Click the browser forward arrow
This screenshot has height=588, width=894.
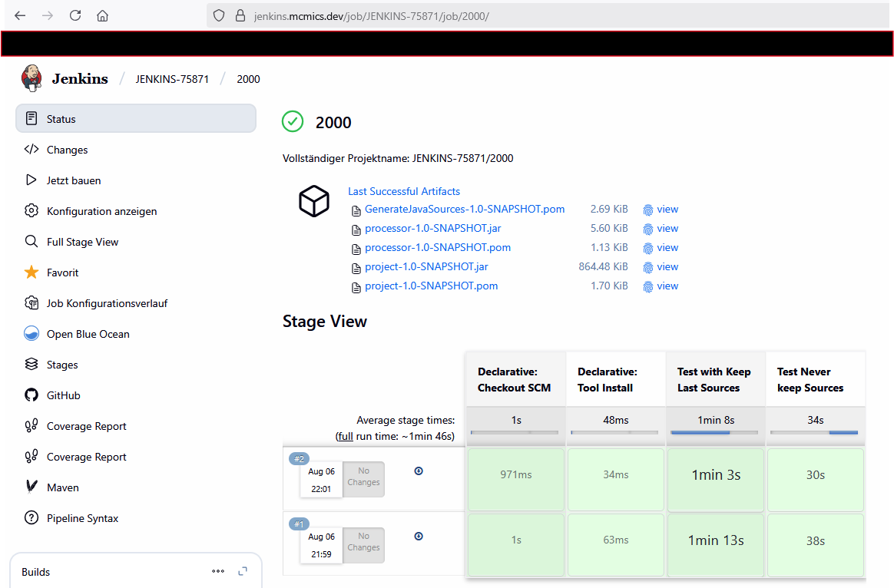48,16
